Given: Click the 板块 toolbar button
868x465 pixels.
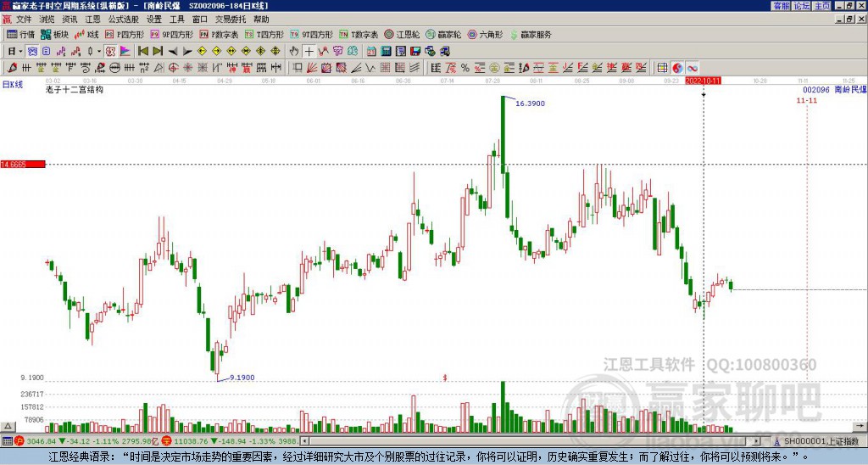Looking at the screenshot, I should (54, 34).
